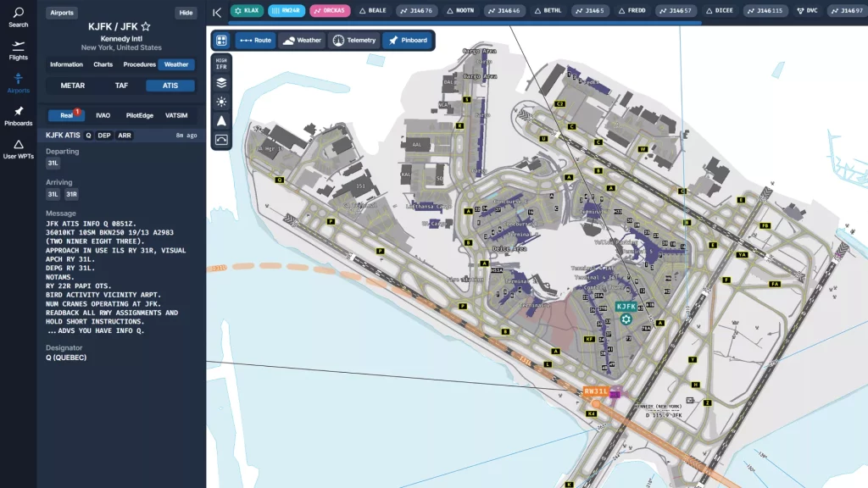Image resolution: width=868 pixels, height=488 pixels.
Task: Expand the ARR ATIS section
Action: [x=125, y=135]
